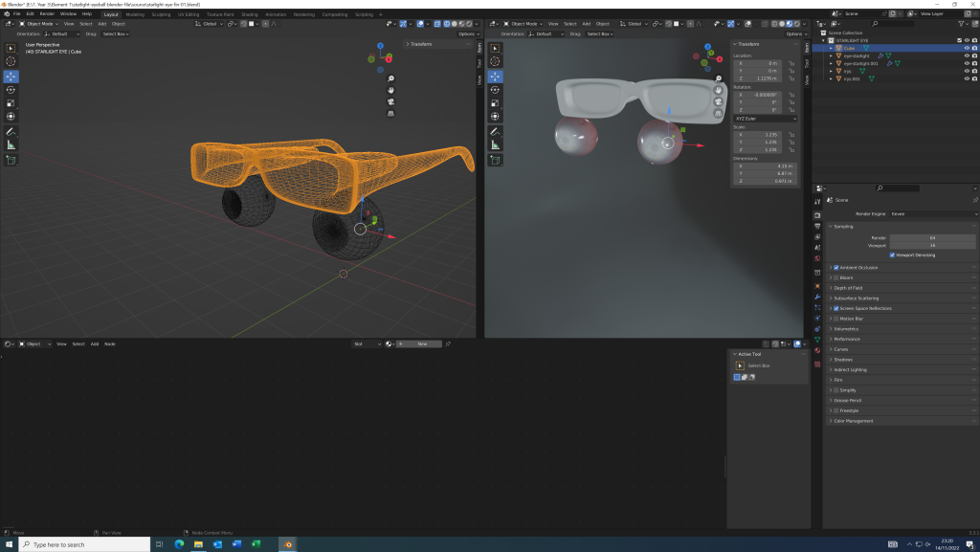The height and width of the screenshot is (552, 980).
Task: Open Blender from the Windows taskbar
Action: pos(288,543)
